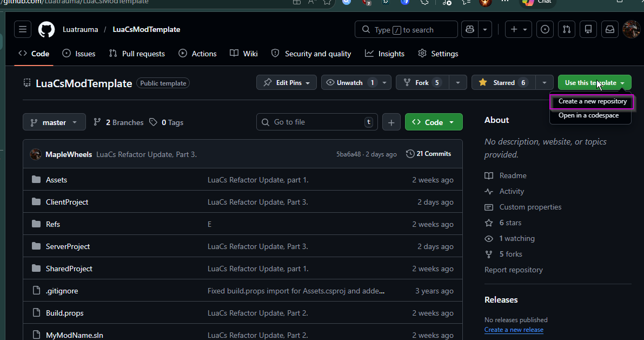Click the Build.props file icon
644x340 pixels.
click(x=36, y=313)
